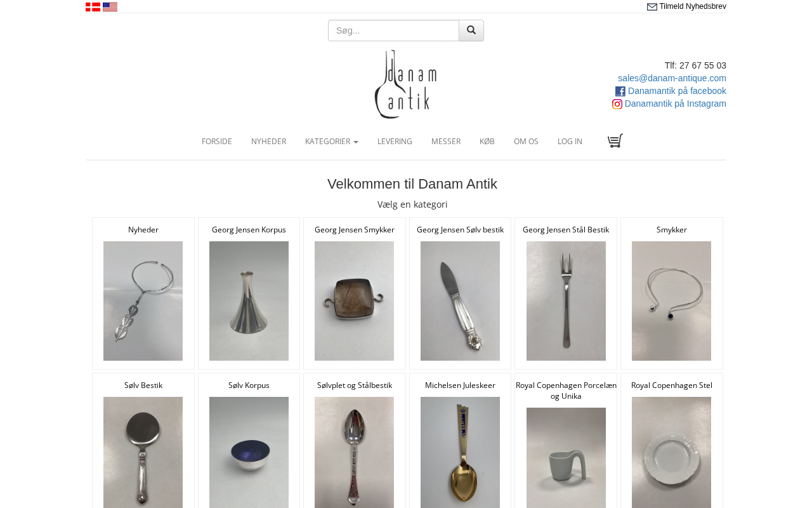Select the Georg Jensen Smykker category image
This screenshot has width=812, height=508.
(354, 301)
